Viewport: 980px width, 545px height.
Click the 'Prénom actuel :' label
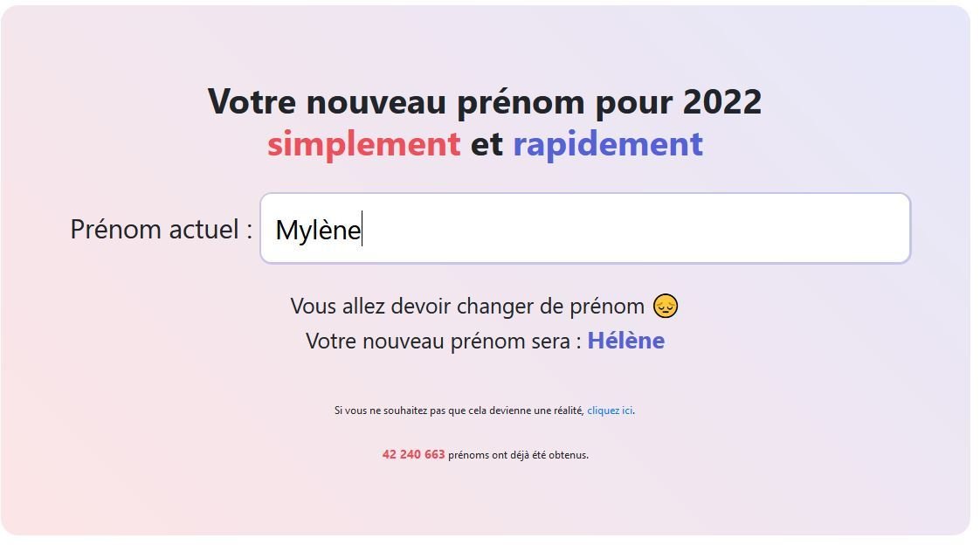pyautogui.click(x=162, y=229)
